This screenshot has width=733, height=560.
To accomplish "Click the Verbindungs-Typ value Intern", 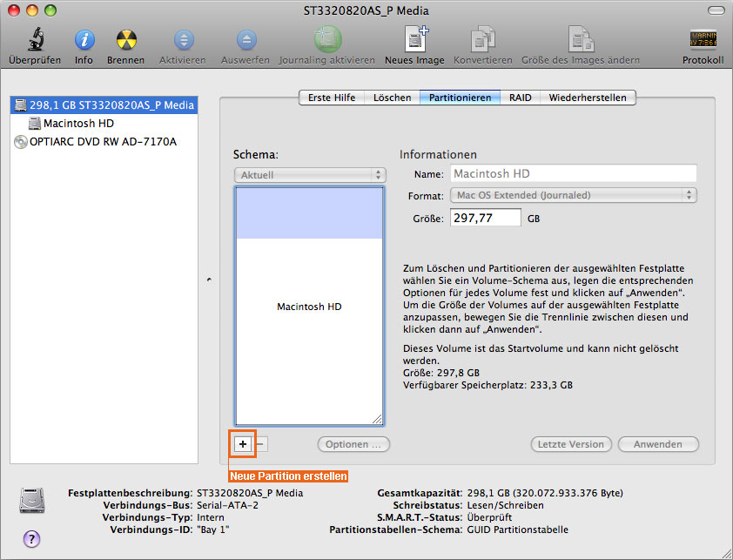I will coord(211,517).
